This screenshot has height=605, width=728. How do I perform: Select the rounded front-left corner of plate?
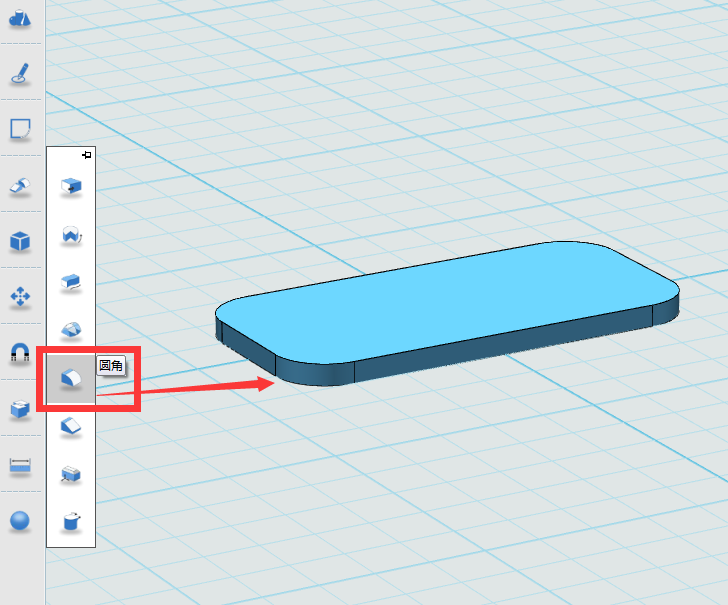pyautogui.click(x=315, y=373)
